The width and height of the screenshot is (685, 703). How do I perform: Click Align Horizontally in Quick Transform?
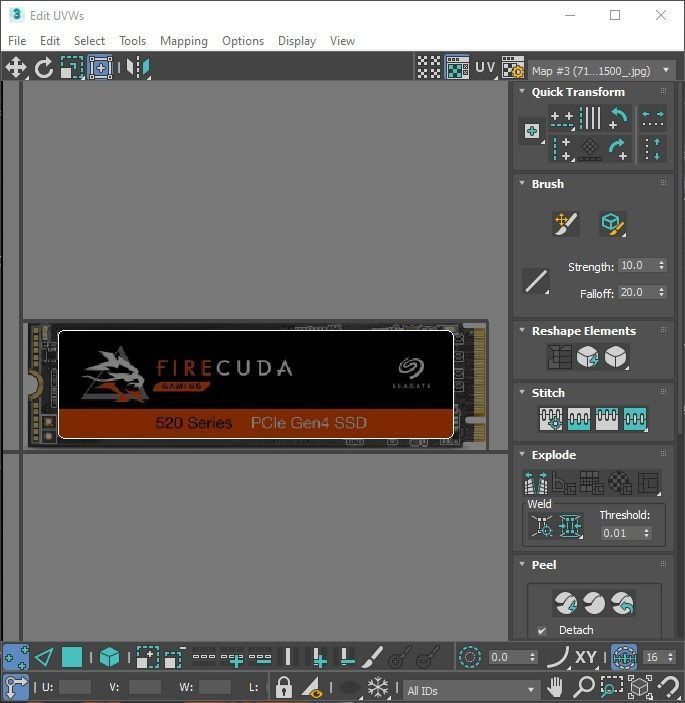562,119
